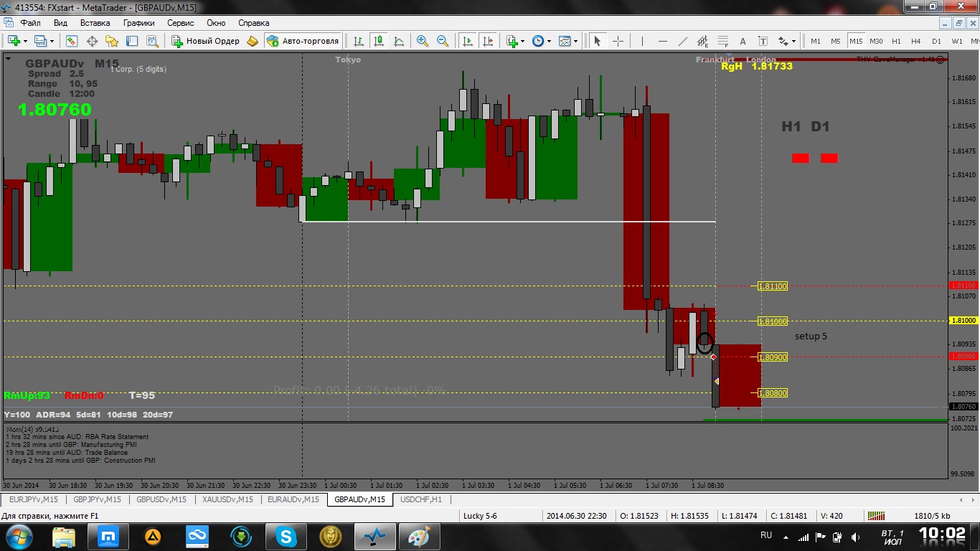The image size is (980, 551).
Task: Toggle the Авто-торговля button
Action: coord(303,41)
